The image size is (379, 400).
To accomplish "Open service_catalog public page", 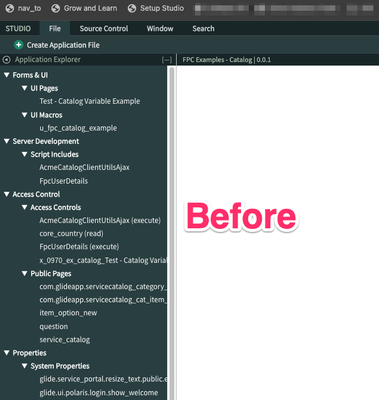I will coord(65,340).
